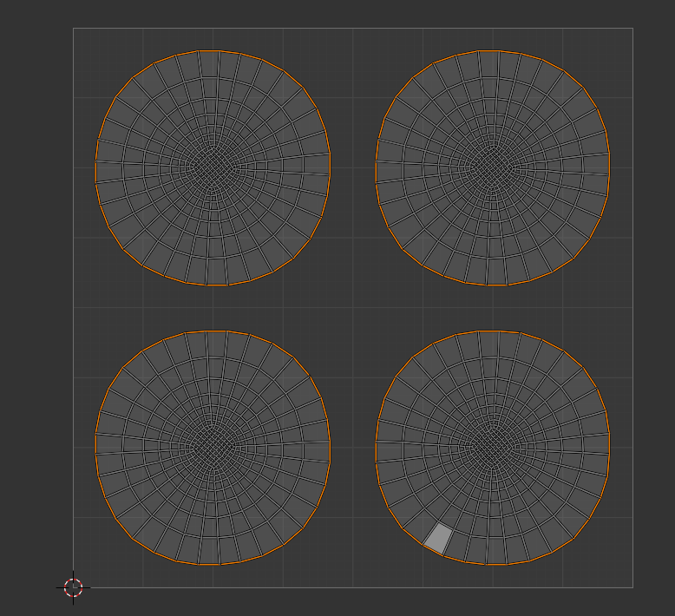Click the rightmost orange edge of bottom-right island

[x=609, y=448]
